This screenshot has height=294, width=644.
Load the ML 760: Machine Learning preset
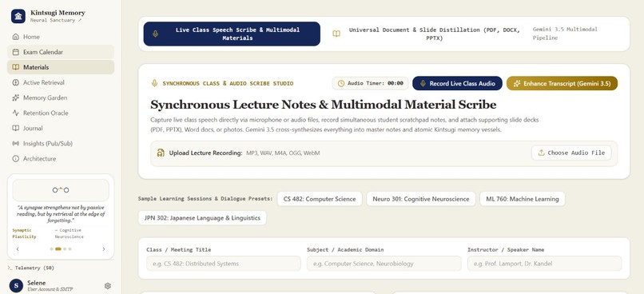pos(523,199)
